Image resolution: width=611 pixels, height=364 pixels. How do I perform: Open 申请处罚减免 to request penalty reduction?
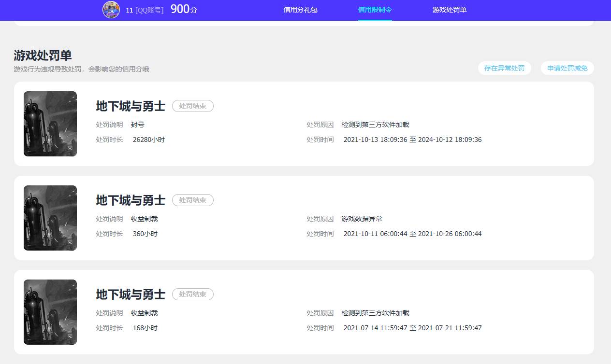click(x=567, y=68)
